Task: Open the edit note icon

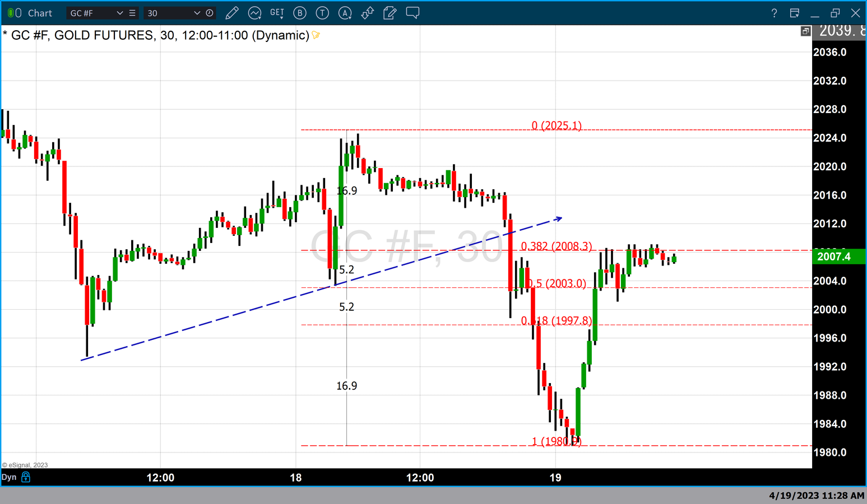Action: 390,13
